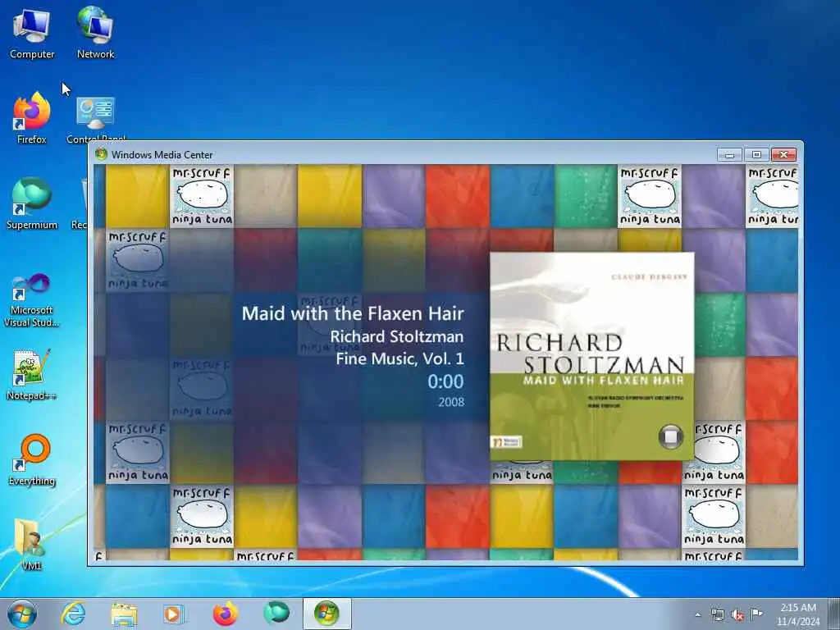The height and width of the screenshot is (630, 840).
Task: Click the Windows Media Center title bar icon
Action: click(101, 154)
